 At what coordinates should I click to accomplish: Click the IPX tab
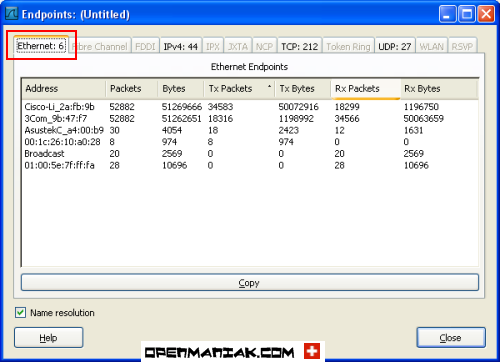click(213, 46)
